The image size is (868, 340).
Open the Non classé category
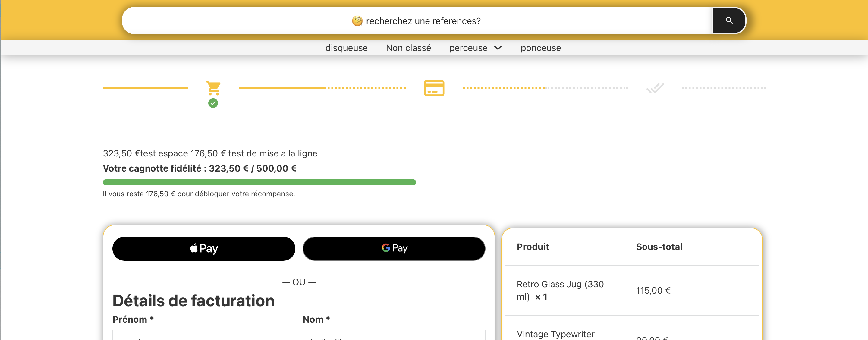coord(408,48)
